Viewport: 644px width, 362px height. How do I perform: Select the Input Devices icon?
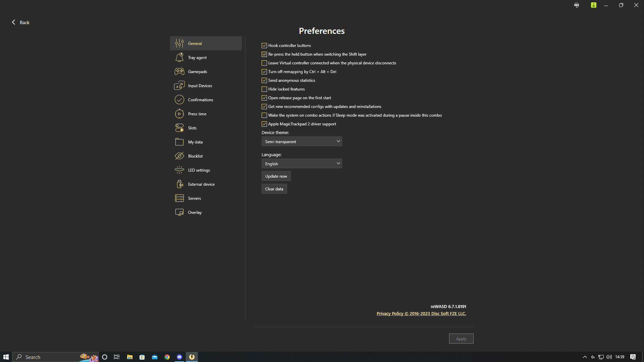(x=179, y=86)
